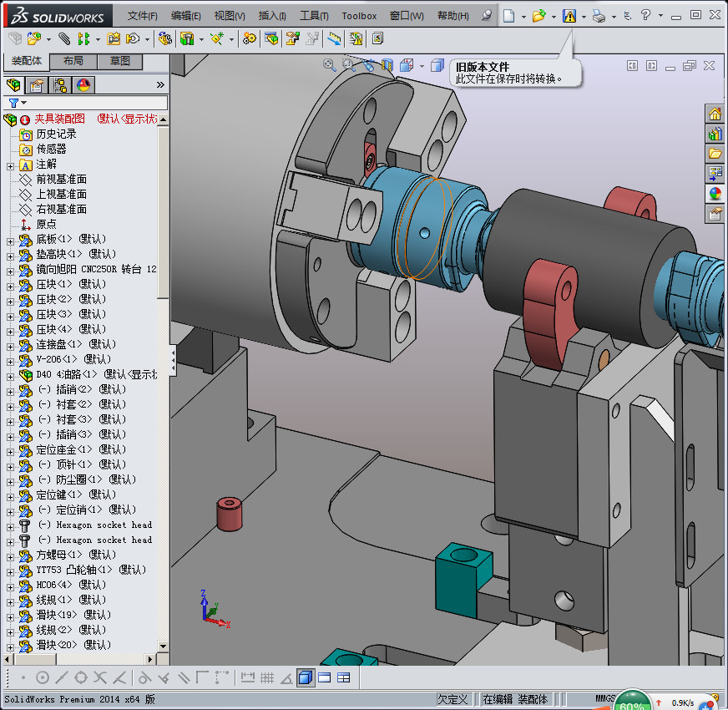Click the display style cube icon

[x=437, y=65]
